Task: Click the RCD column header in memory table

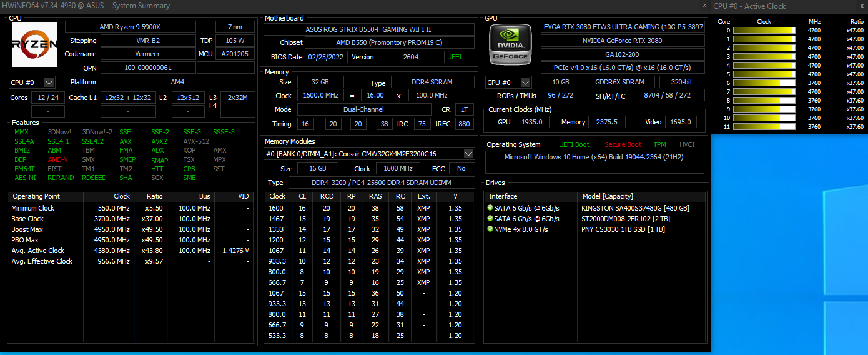Action: point(327,196)
